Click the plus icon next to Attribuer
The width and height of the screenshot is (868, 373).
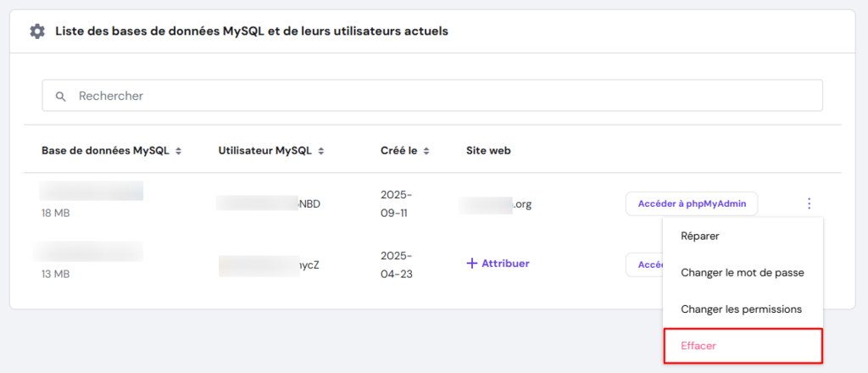pyautogui.click(x=472, y=263)
